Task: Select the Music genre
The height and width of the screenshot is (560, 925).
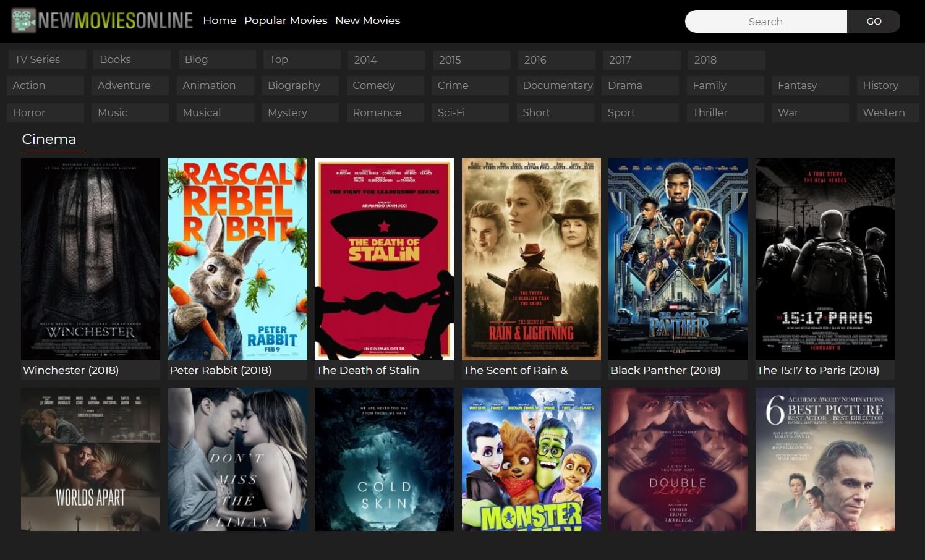Action: 130,112
